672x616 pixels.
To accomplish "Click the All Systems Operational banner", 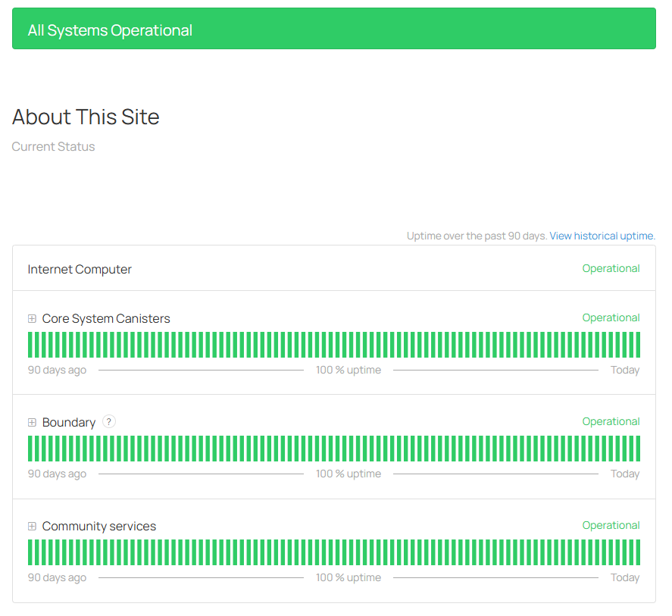I will 333,29.
